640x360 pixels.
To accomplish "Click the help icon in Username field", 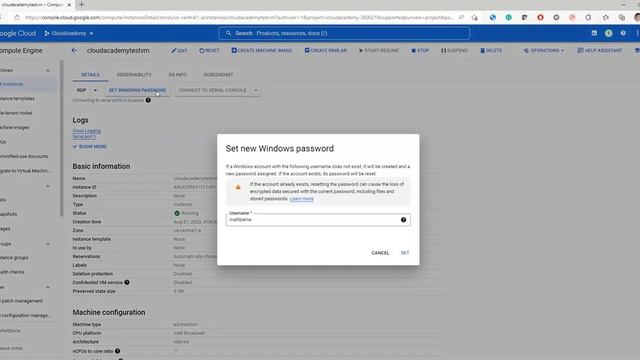I will pos(403,220).
